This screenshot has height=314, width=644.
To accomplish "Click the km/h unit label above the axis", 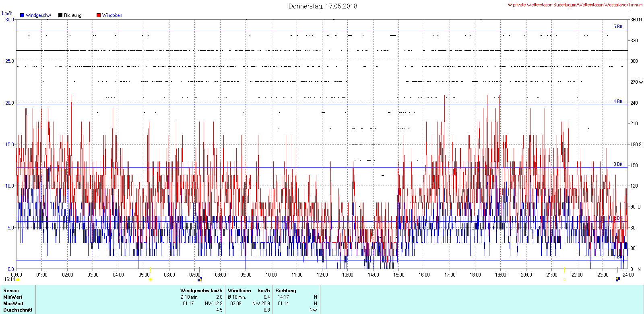I will [x=7, y=13].
